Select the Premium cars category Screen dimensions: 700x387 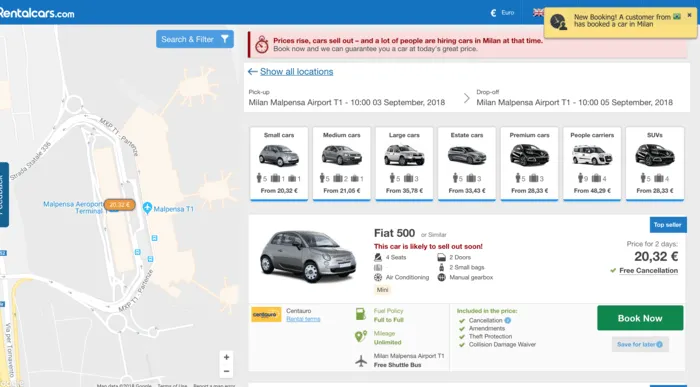(529, 164)
